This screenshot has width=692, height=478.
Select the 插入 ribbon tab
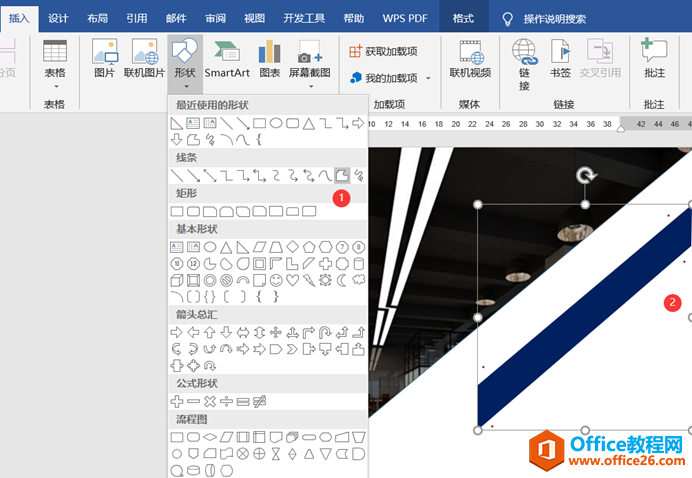click(x=19, y=18)
